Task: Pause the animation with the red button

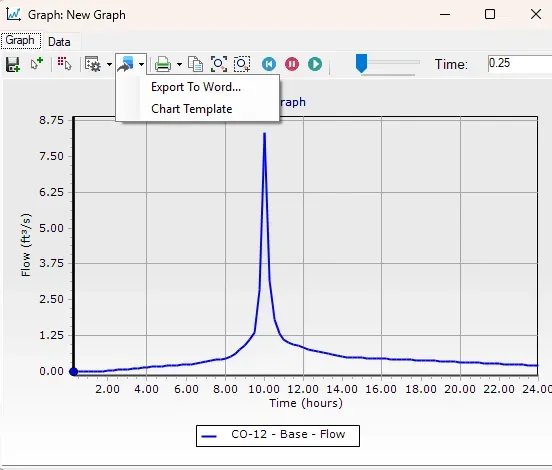Action: click(292, 64)
